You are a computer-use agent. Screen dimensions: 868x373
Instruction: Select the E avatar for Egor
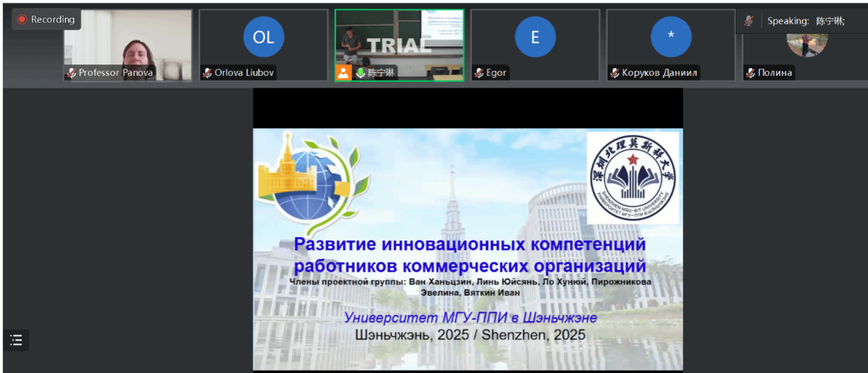coord(535,37)
